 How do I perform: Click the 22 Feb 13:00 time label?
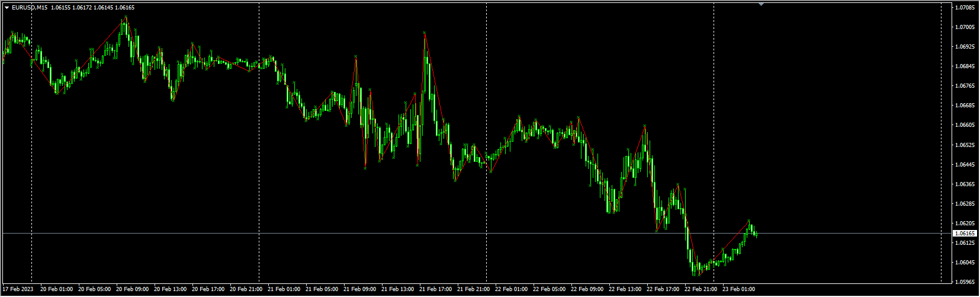click(625, 289)
